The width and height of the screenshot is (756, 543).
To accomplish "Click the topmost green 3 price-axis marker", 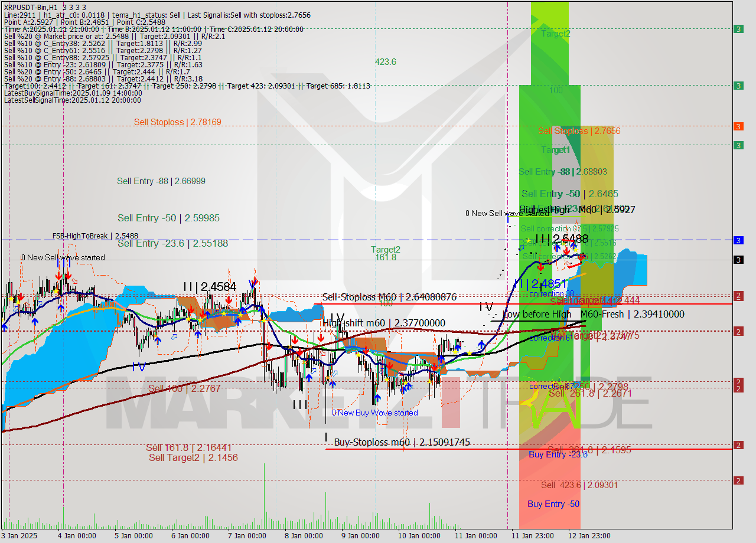I will click(x=738, y=29).
